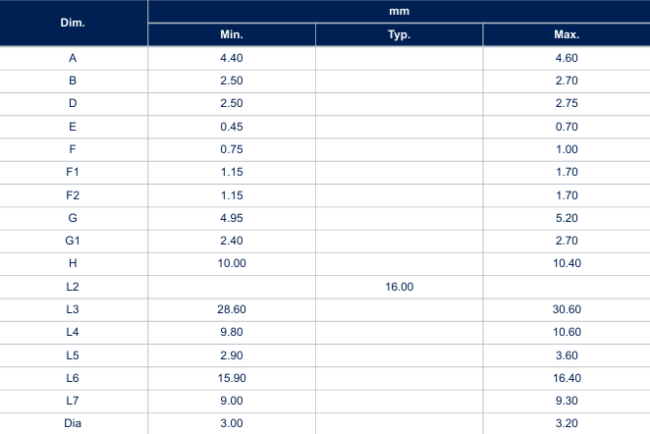The image size is (650, 434).
Task: Select the Typ. value 16.00 for L2
Action: point(399,287)
